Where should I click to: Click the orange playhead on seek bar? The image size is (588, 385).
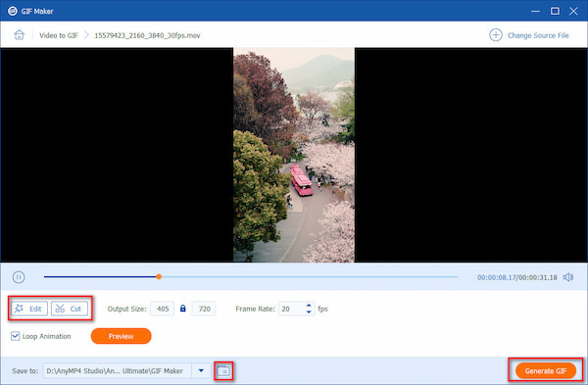(159, 276)
